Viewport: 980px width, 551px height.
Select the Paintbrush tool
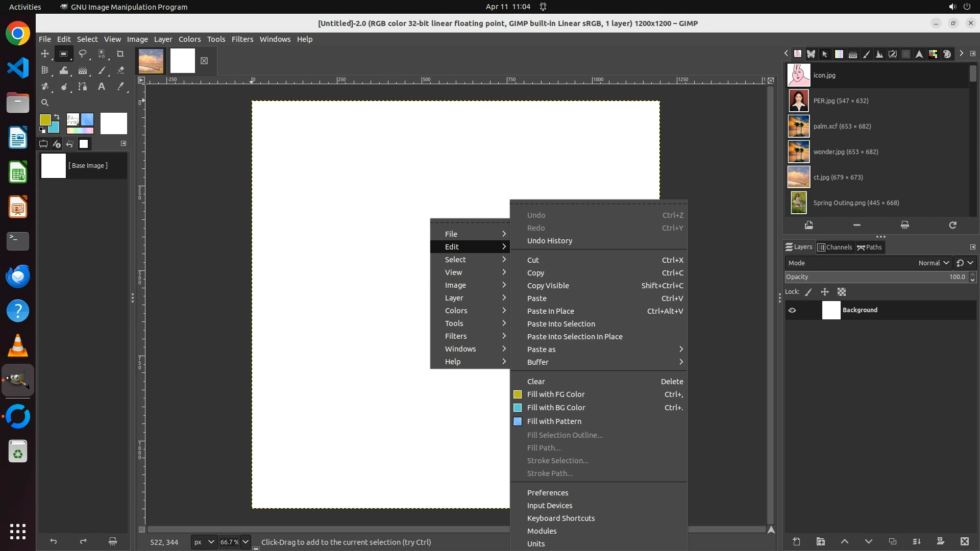(102, 70)
